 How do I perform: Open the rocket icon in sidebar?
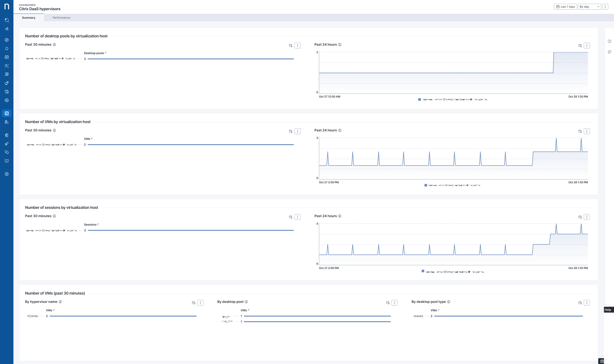tap(7, 144)
